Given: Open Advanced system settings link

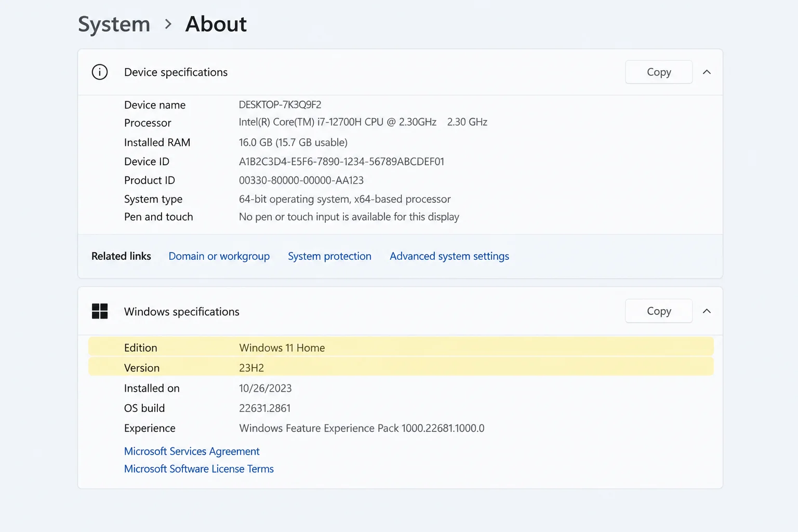Looking at the screenshot, I should [x=449, y=256].
